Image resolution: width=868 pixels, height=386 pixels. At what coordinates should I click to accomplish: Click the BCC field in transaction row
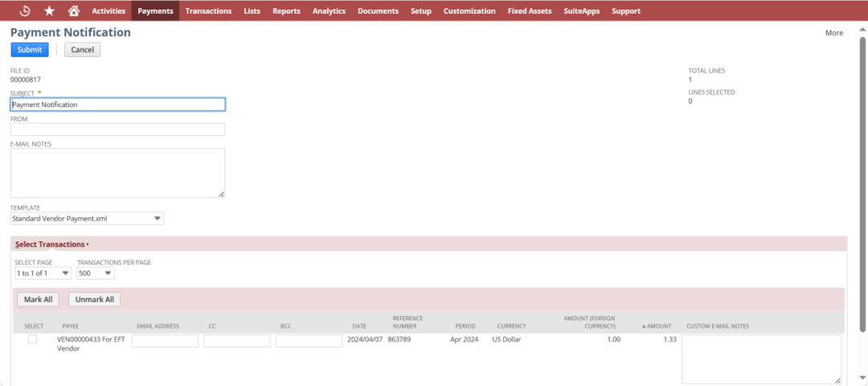tap(309, 341)
